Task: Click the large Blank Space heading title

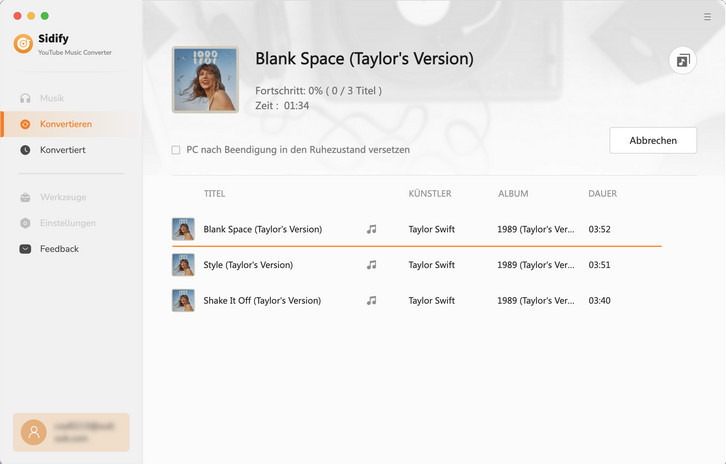Action: point(364,59)
